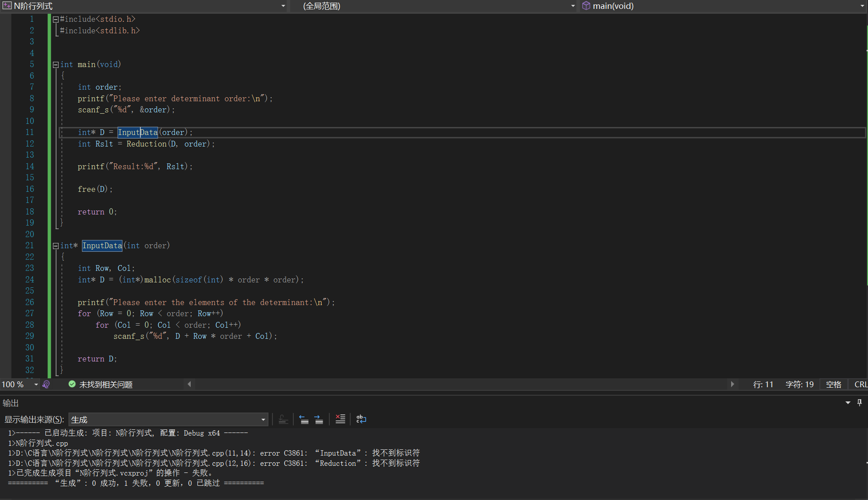This screenshot has height=500, width=868.
Task: Open the 显示输出来源 生成 combo box
Action: (168, 420)
